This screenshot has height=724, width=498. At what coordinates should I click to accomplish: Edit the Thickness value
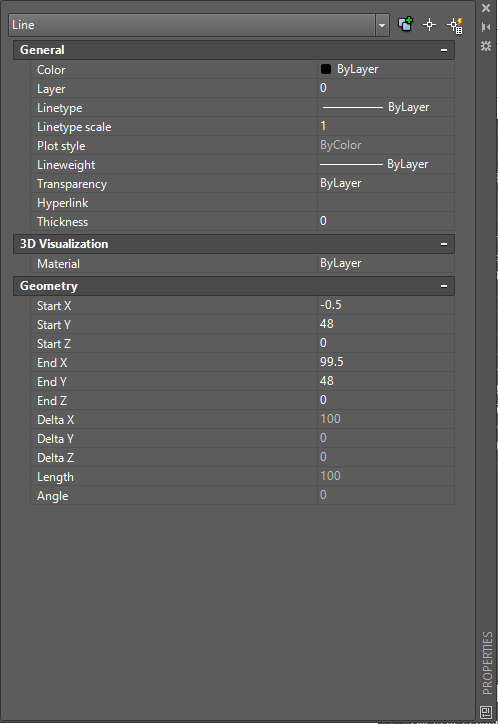(386, 221)
